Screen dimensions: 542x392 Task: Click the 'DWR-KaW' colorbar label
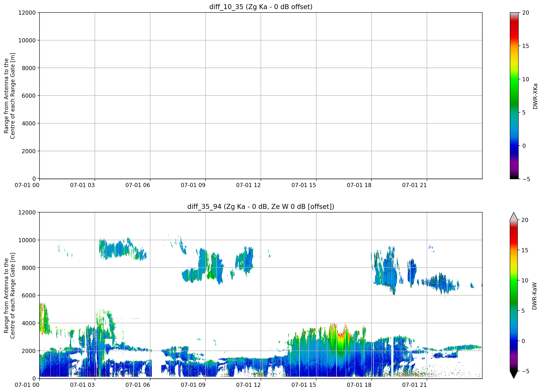(534, 296)
